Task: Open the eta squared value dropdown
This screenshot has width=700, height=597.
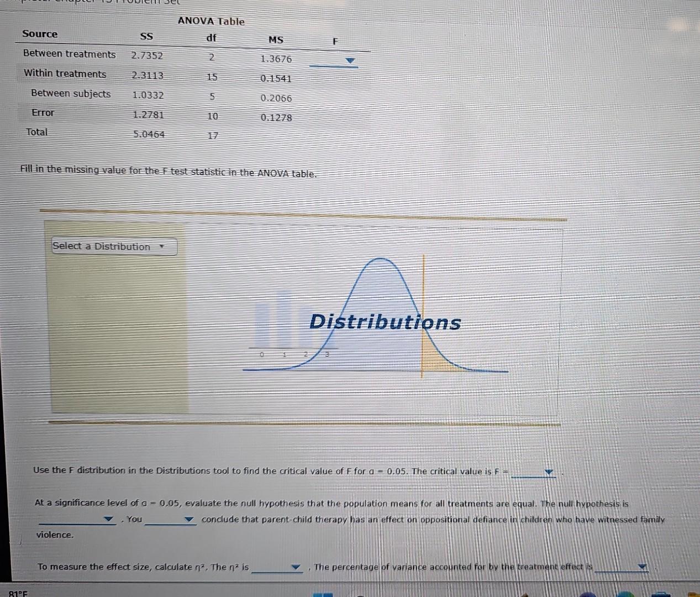Action: tap(277, 567)
